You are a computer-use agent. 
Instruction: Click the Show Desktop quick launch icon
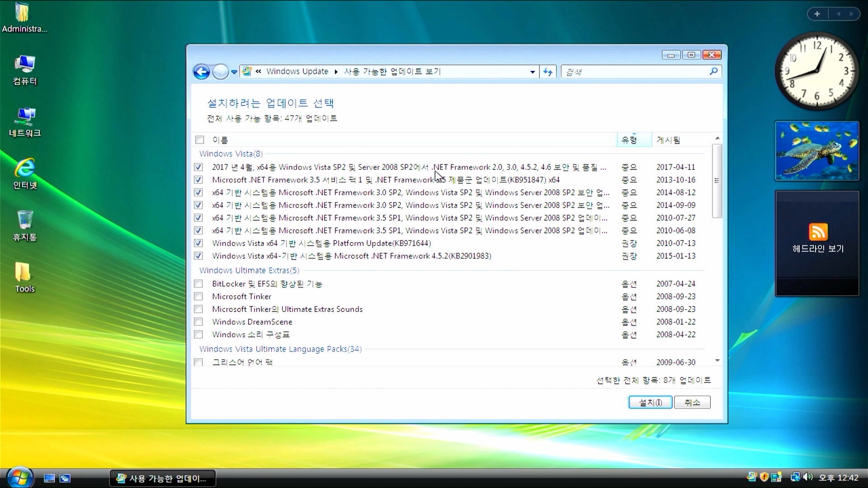[49, 479]
